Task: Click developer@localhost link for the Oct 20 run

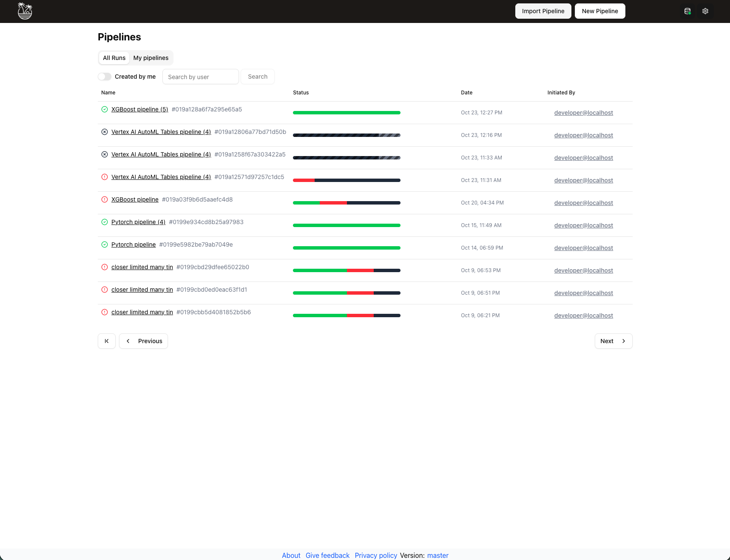Action: [583, 203]
